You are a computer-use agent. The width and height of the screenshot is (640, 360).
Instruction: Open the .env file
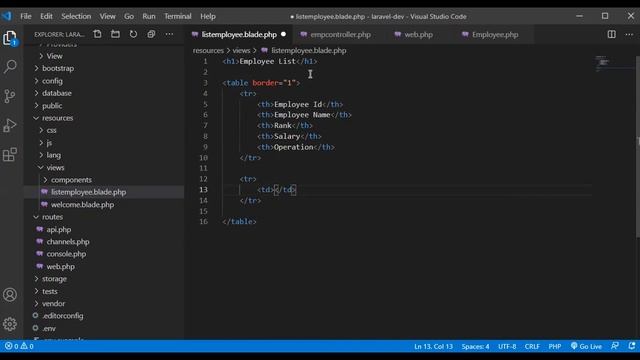pos(49,328)
